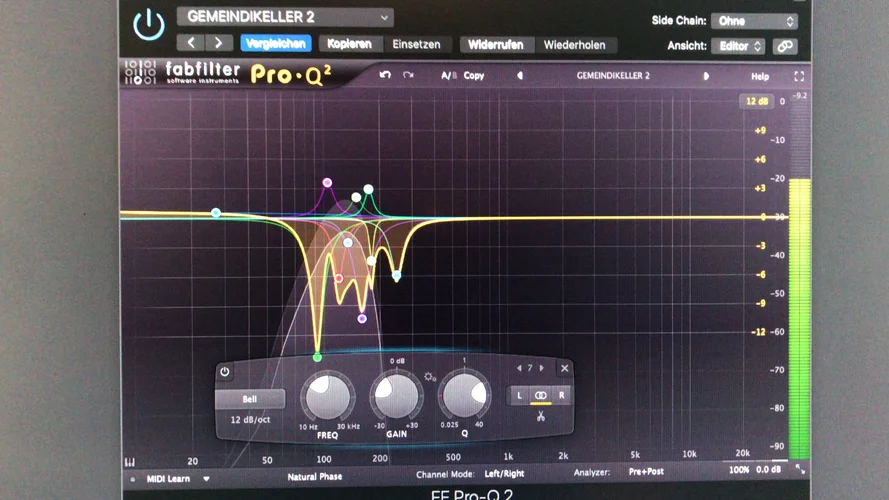Click the 100% output scale value
Screen dimensions: 889x500
739,470
